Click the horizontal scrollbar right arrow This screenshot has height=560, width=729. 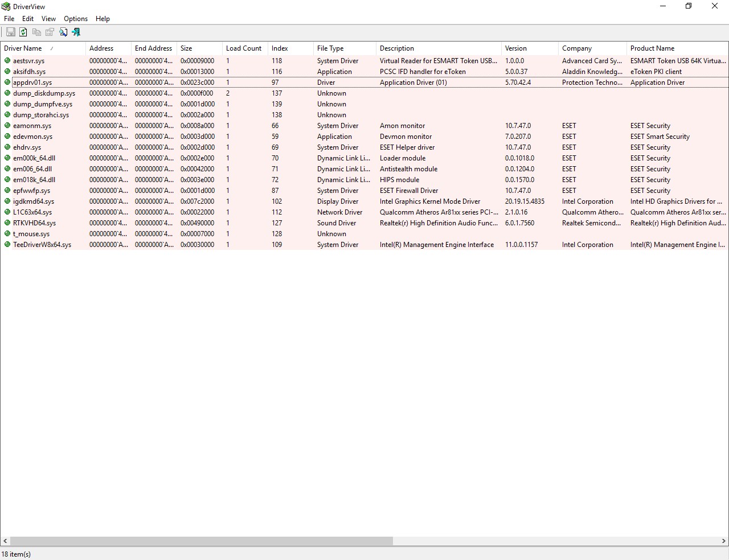(x=724, y=541)
